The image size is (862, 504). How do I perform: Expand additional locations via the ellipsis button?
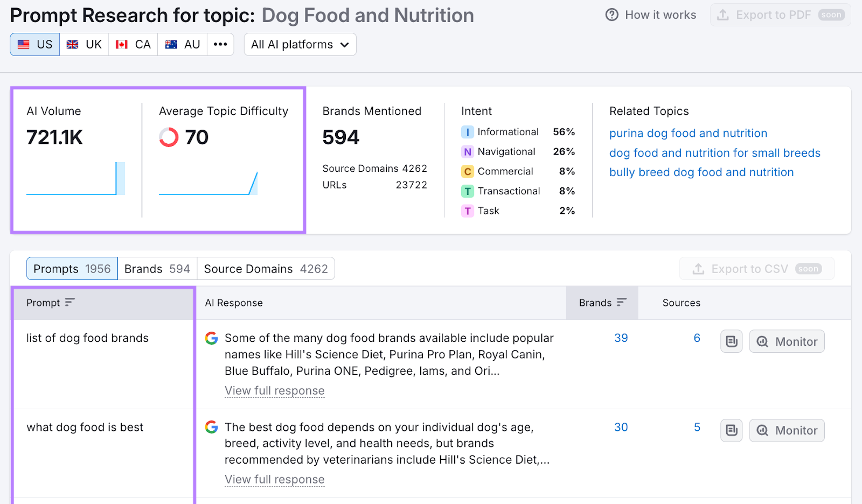[x=220, y=44]
